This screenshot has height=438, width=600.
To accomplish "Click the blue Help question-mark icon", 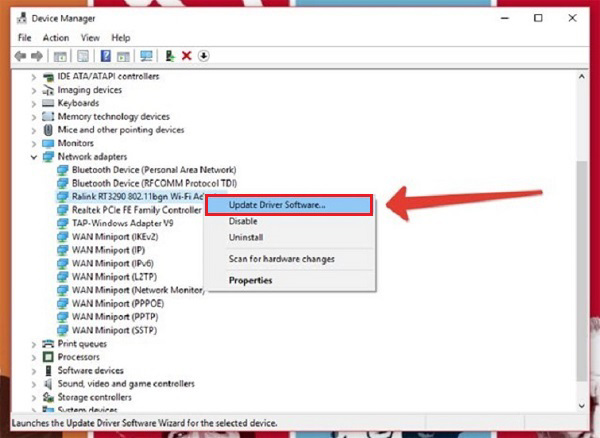I will point(106,56).
